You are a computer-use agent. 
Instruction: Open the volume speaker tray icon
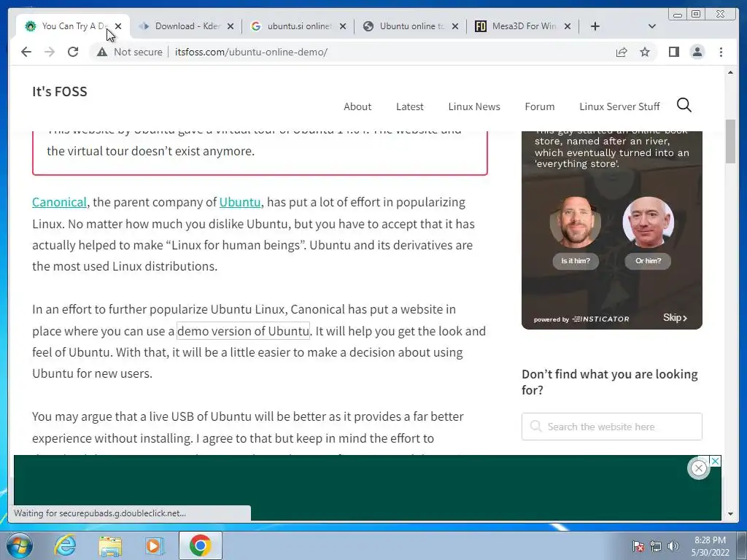click(x=673, y=546)
